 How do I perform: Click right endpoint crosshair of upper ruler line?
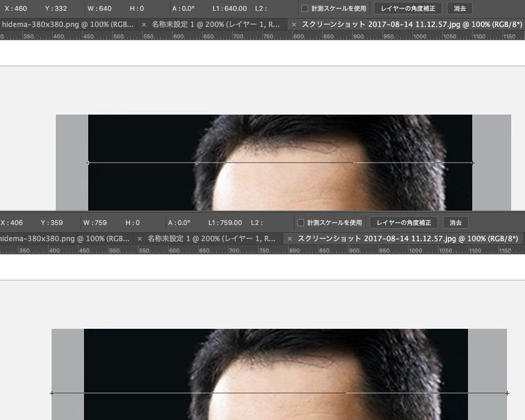(472, 163)
